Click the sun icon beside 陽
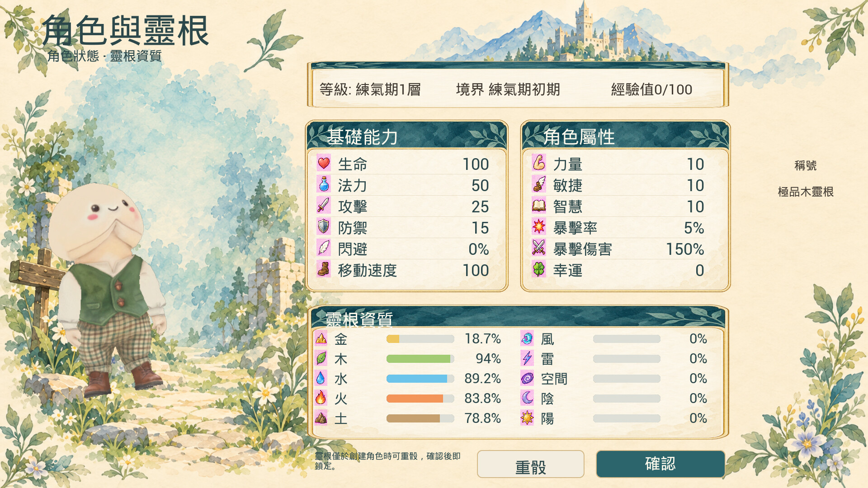The width and height of the screenshot is (868, 488). (527, 418)
